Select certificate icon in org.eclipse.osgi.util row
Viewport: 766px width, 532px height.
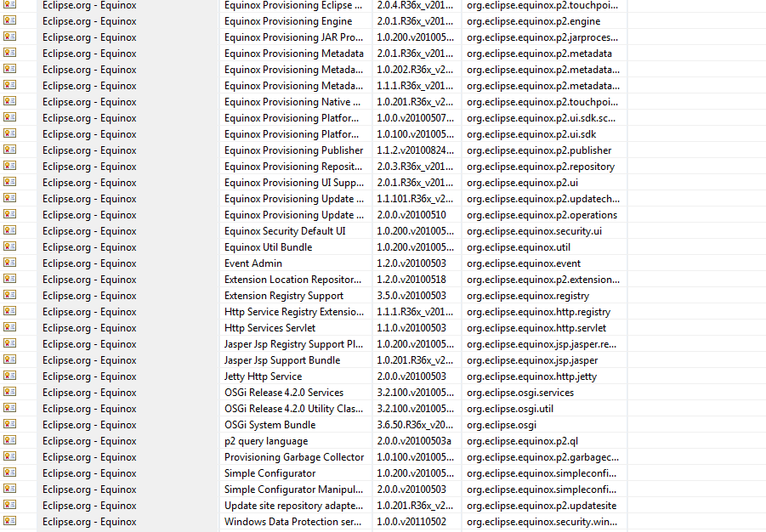(9, 407)
